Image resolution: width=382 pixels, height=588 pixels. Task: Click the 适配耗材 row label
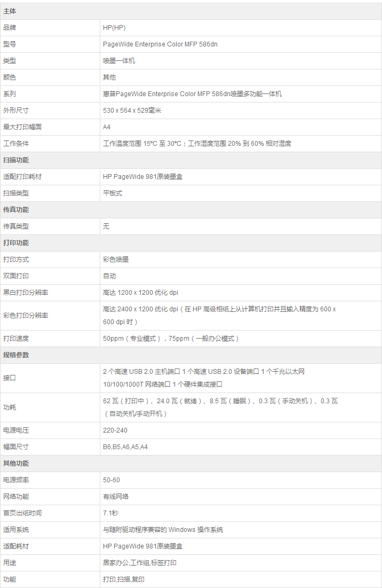pyautogui.click(x=15, y=546)
